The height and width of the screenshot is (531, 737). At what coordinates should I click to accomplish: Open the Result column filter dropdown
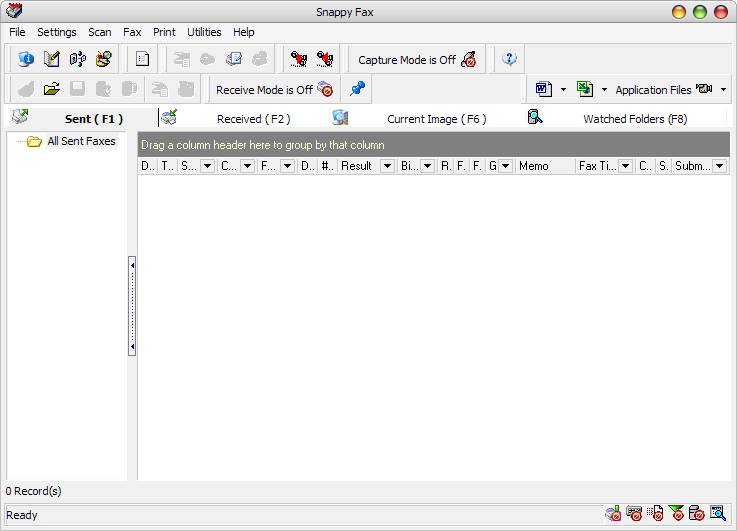point(387,166)
